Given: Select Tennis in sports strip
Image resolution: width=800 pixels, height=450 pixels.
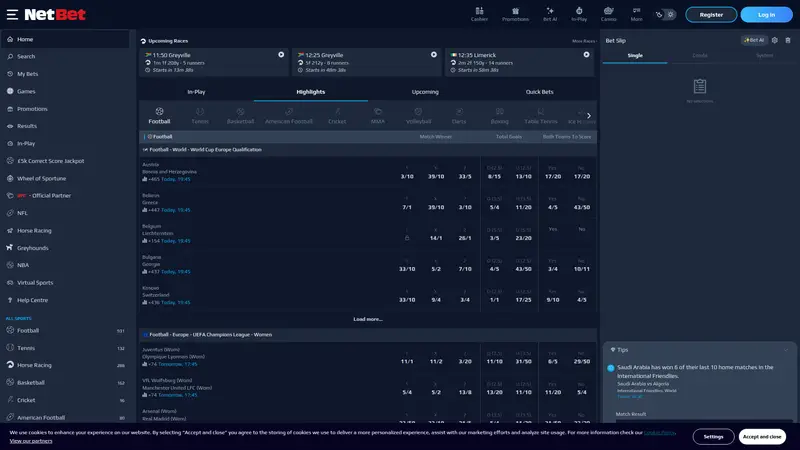Looking at the screenshot, I should tap(200, 116).
